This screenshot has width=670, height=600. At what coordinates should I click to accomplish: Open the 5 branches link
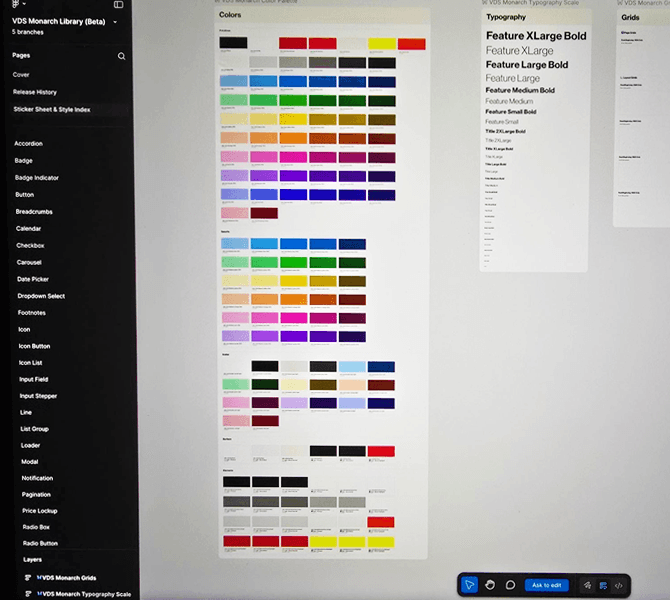pyautogui.click(x=28, y=32)
